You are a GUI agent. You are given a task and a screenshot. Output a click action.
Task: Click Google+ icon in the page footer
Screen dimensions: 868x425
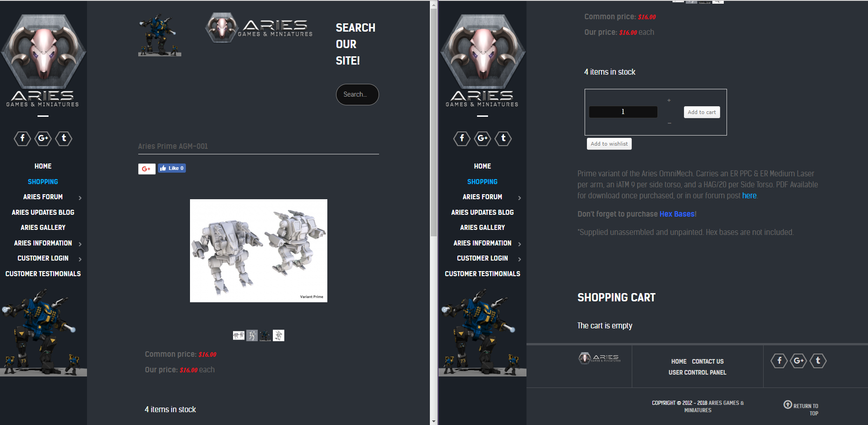pyautogui.click(x=799, y=361)
